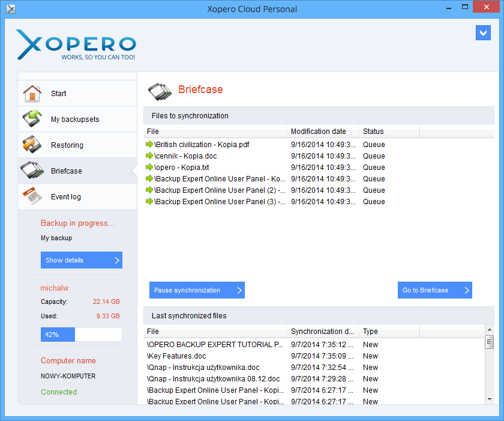Click the 9.33 GB used value
The image size is (504, 421).
(x=108, y=316)
